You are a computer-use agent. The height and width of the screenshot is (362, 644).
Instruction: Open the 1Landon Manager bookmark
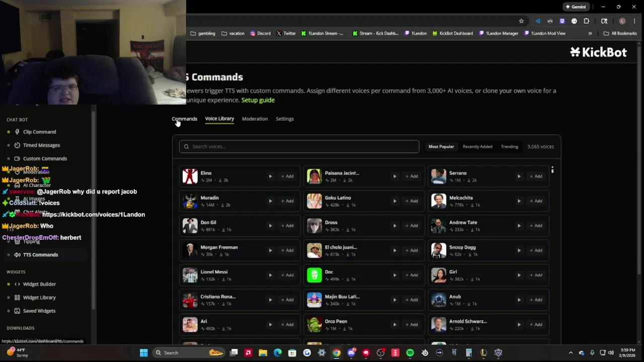(x=499, y=34)
